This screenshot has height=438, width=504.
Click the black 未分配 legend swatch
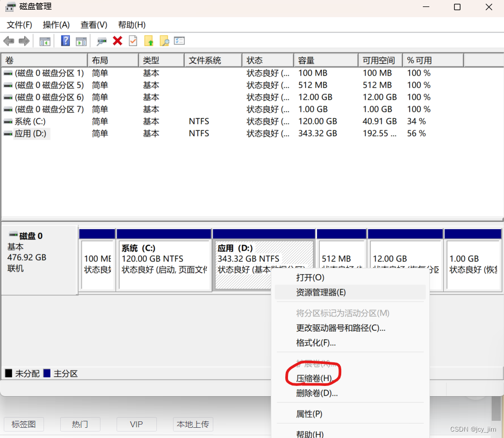click(x=9, y=374)
